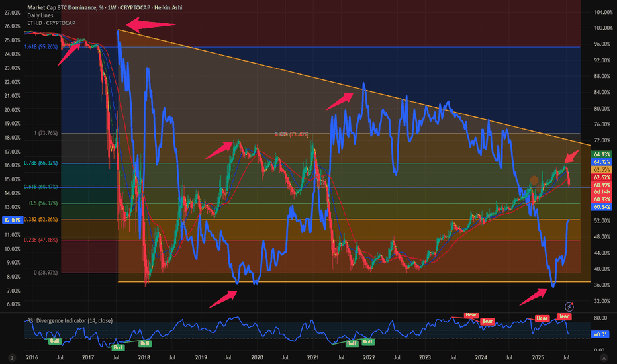Select the descending orange trendline
Image resolution: width=617 pixels, height=364 pixels.
[354, 88]
